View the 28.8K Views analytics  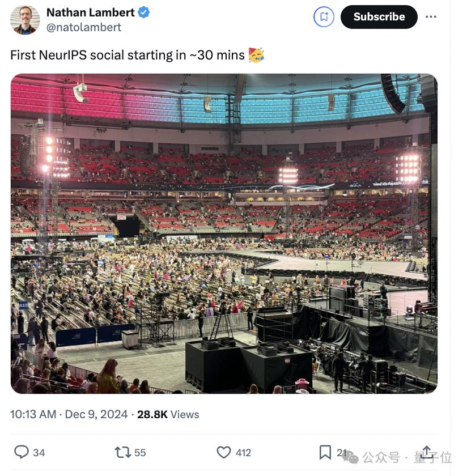point(168,414)
